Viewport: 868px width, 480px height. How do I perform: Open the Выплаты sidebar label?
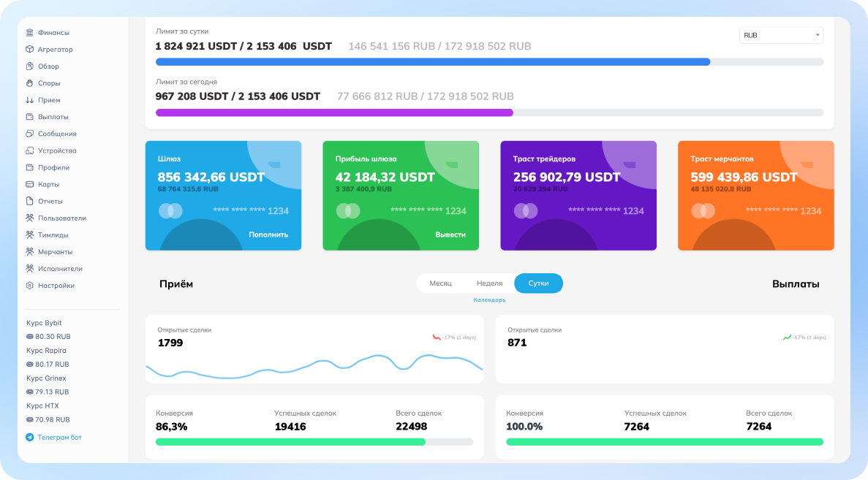53,117
